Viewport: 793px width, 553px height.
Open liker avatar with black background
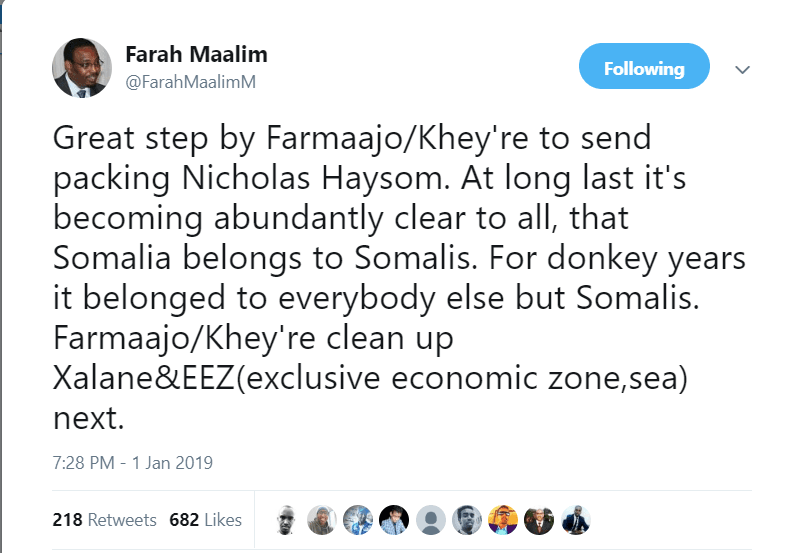[x=394, y=519]
